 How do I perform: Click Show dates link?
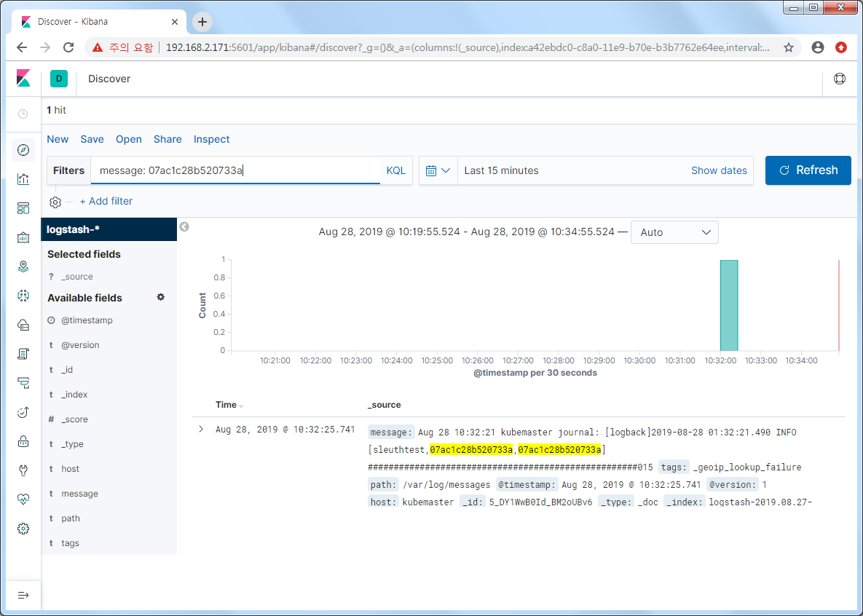pos(719,170)
